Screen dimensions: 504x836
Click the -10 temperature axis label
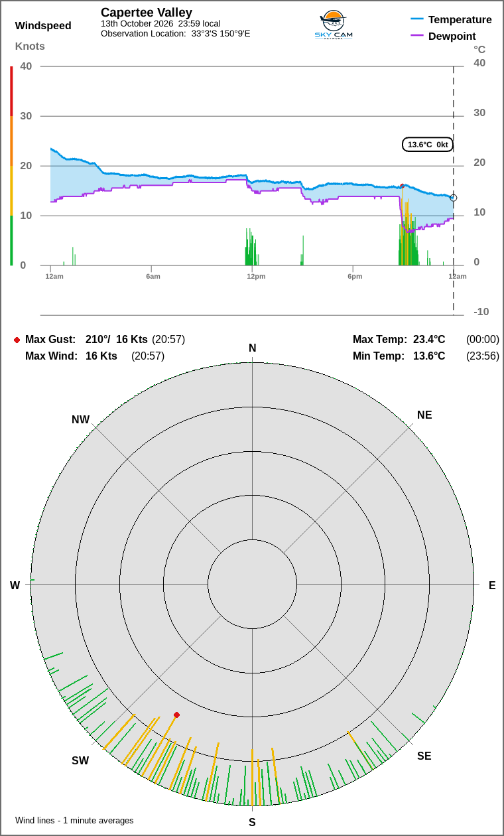click(x=481, y=312)
